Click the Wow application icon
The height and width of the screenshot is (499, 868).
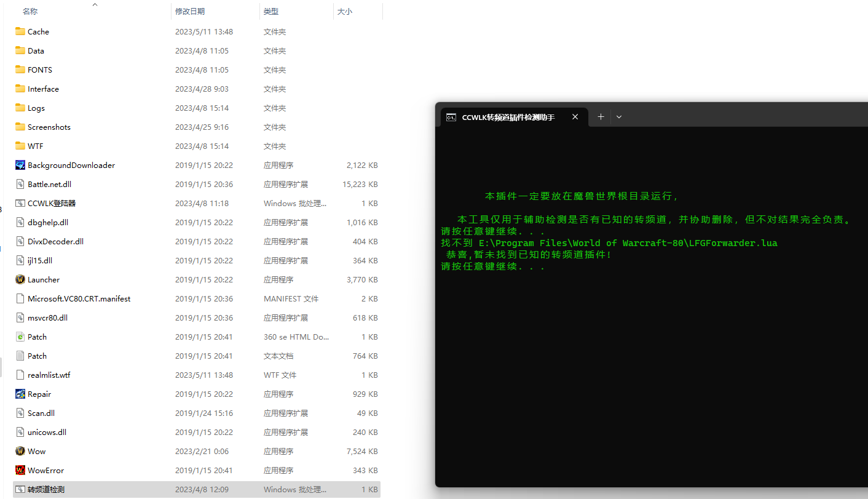point(20,451)
